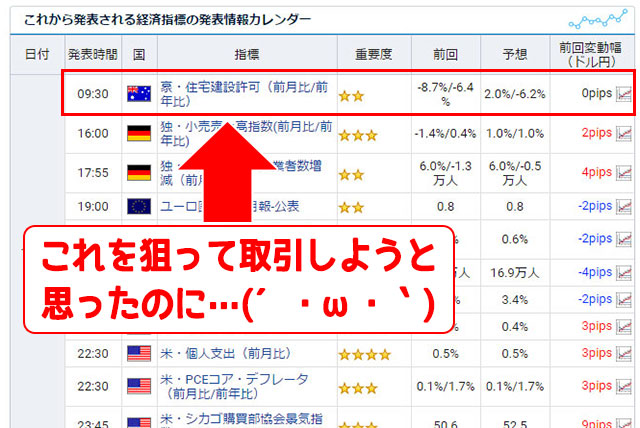Click two-star rating in 19:00 row
This screenshot has height=428, width=640.
point(351,208)
